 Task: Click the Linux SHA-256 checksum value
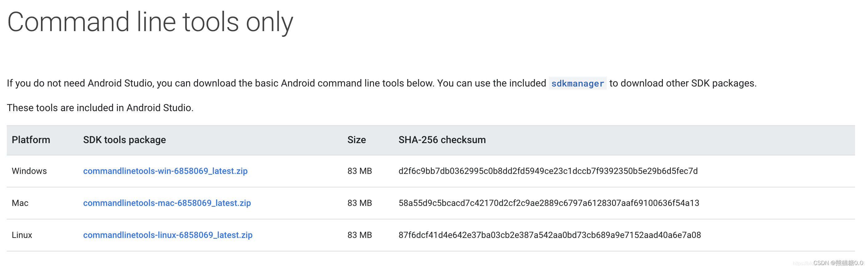(549, 235)
